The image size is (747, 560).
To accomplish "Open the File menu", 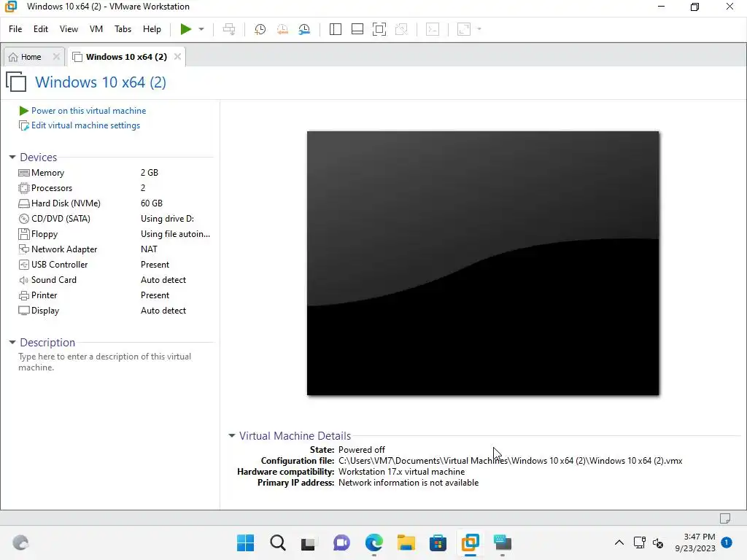I will tap(15, 29).
